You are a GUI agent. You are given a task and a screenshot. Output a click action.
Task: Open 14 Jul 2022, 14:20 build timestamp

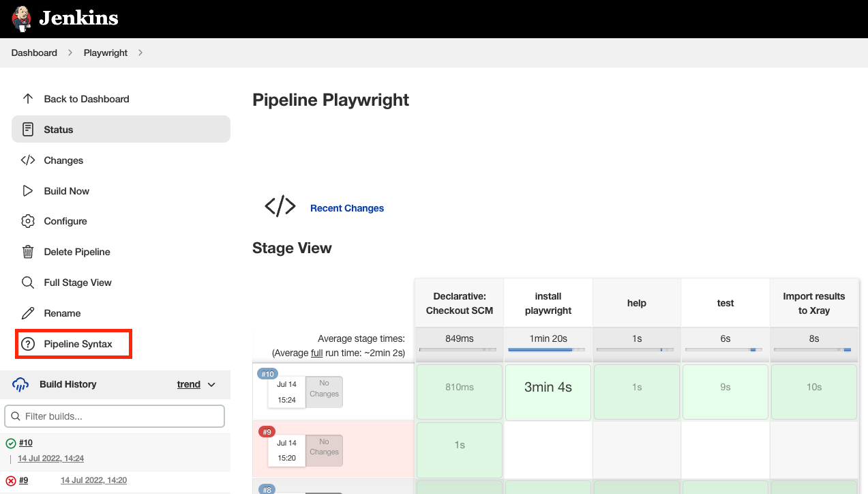[x=94, y=480]
